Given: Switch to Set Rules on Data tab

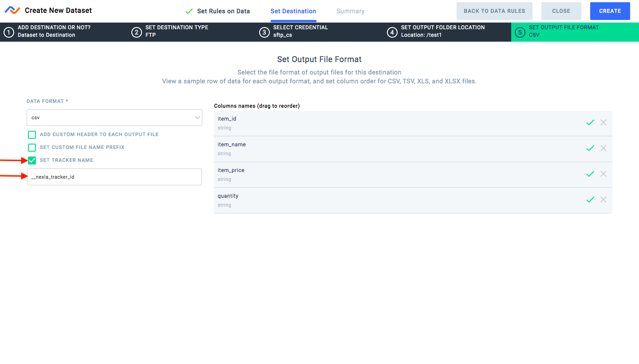Looking at the screenshot, I should pyautogui.click(x=217, y=11).
